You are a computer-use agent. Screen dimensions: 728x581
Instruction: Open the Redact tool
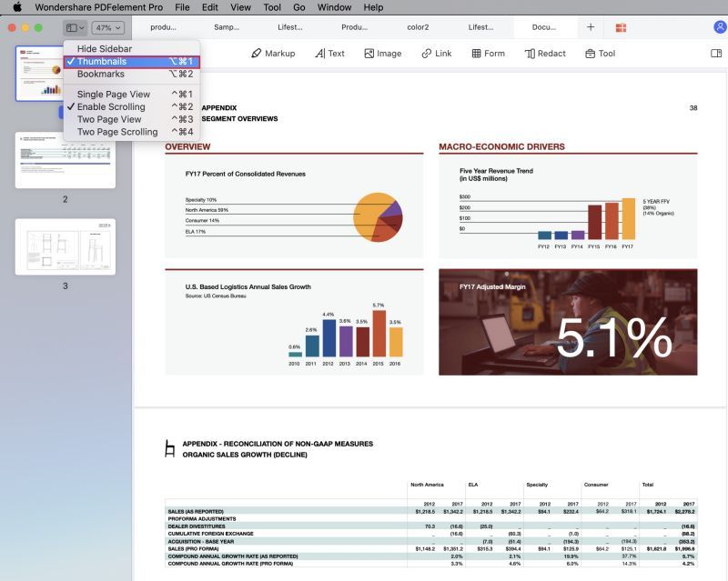[545, 54]
